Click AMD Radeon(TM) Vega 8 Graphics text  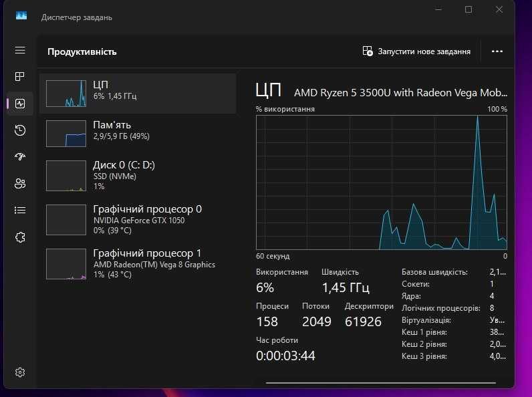pos(154,264)
